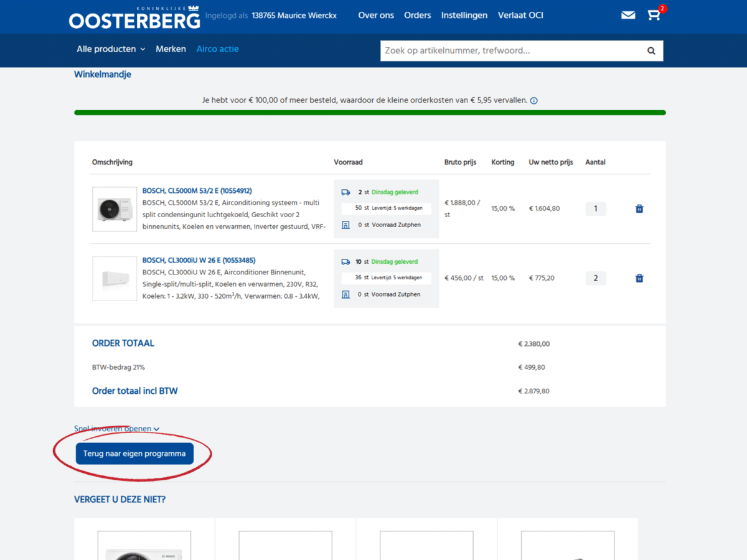Screen dimensions: 747x560
Task: Open Instellingen
Action: pos(464,15)
